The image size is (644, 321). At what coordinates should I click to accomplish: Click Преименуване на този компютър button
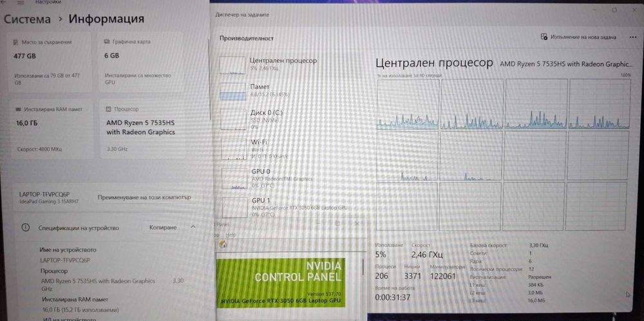pyautogui.click(x=144, y=197)
